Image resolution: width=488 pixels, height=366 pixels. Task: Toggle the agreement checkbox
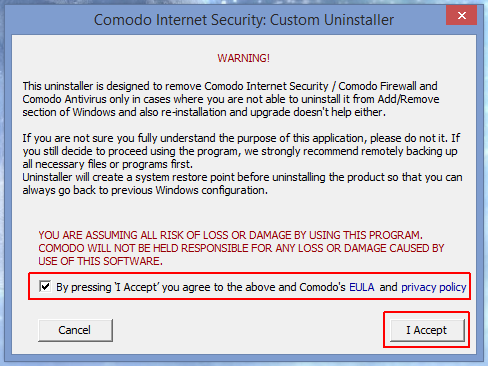tap(45, 286)
